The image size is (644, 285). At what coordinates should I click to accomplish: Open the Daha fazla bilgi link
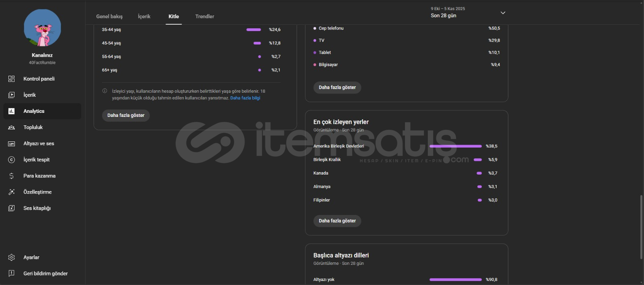point(245,98)
